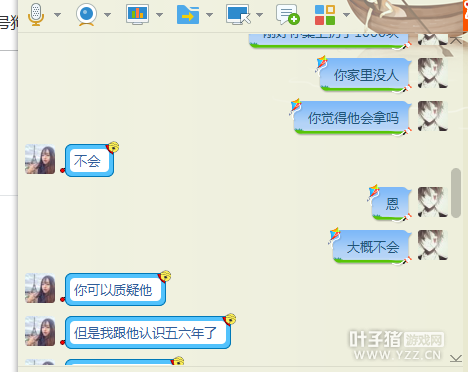This screenshot has height=372, width=468.
Task: Start a voice call with the microphone icon
Action: pyautogui.click(x=36, y=14)
